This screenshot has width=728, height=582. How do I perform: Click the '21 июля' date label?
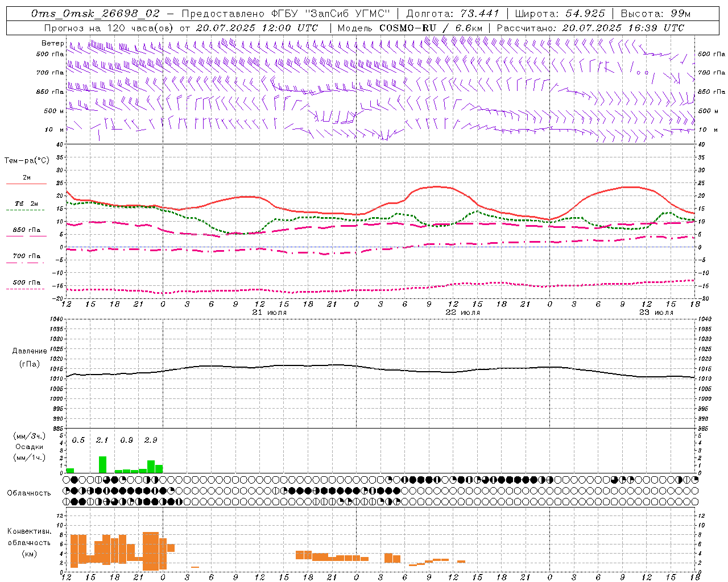tap(270, 313)
